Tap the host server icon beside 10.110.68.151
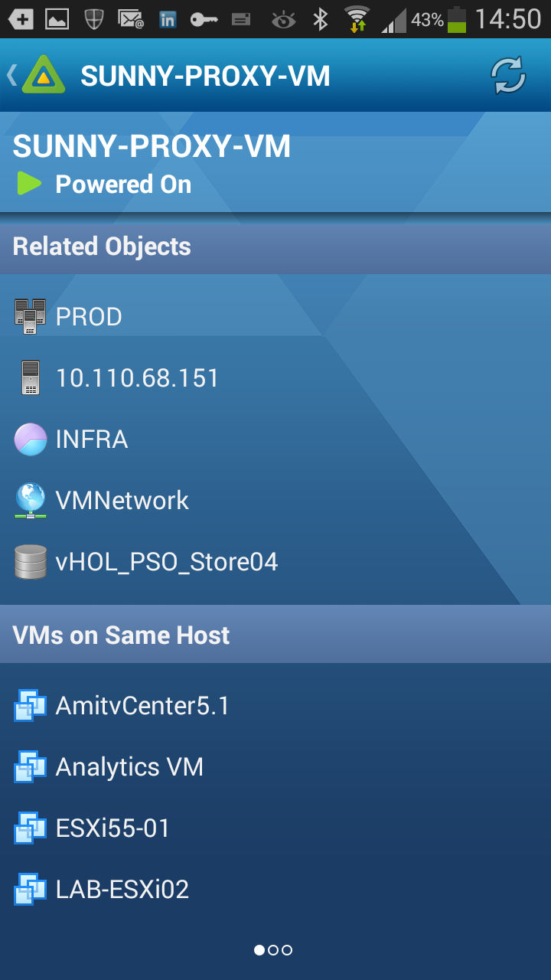The image size is (551, 980). click(31, 378)
